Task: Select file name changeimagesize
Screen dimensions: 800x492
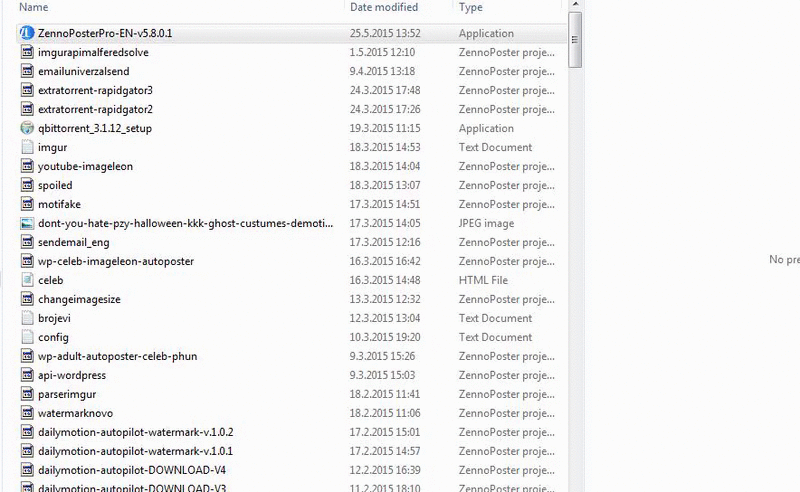Action: (x=79, y=299)
